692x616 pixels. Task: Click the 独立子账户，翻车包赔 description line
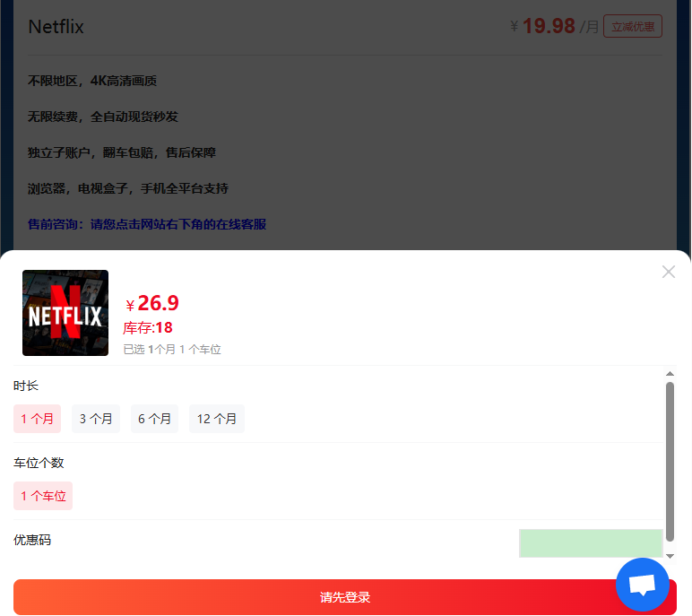click(122, 152)
